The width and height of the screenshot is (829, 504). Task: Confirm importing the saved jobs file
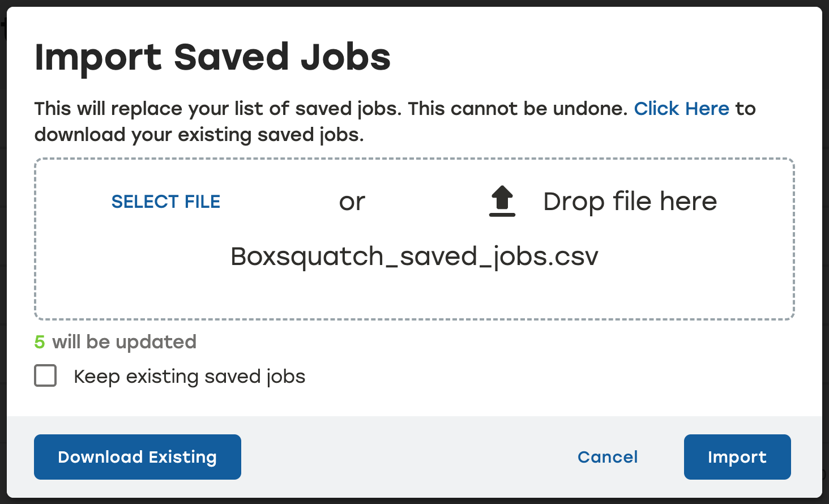click(737, 456)
